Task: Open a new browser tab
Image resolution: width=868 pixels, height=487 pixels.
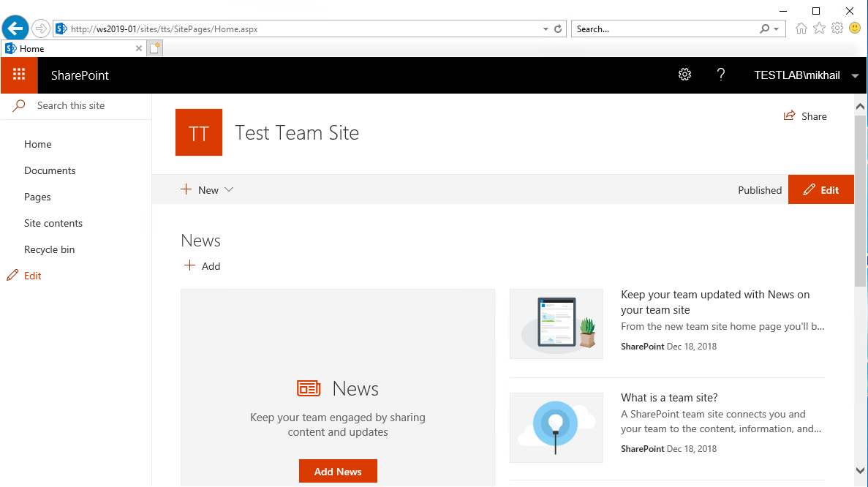Action: click(155, 48)
